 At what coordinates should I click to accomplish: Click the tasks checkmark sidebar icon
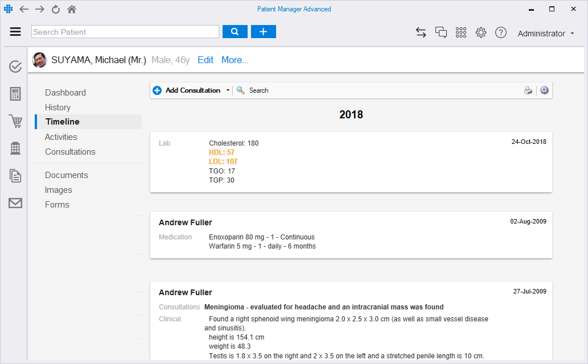pyautogui.click(x=15, y=67)
